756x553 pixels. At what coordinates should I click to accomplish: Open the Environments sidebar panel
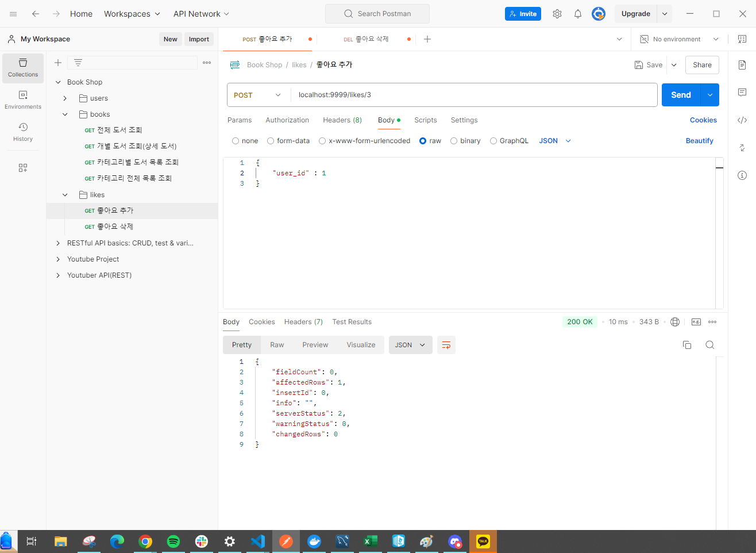[x=23, y=100]
